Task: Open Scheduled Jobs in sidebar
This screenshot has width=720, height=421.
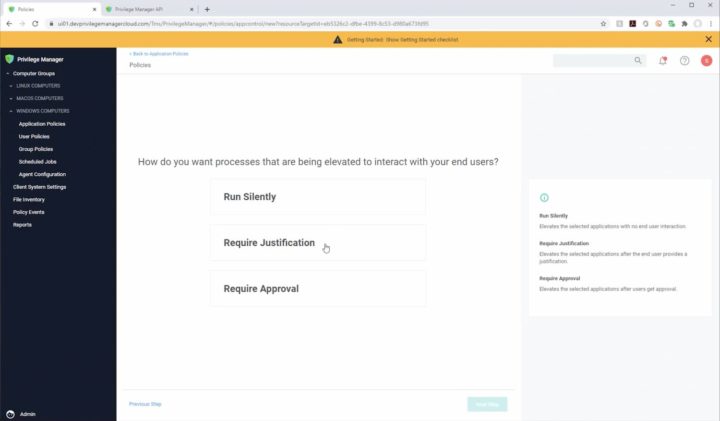Action: 38,162
